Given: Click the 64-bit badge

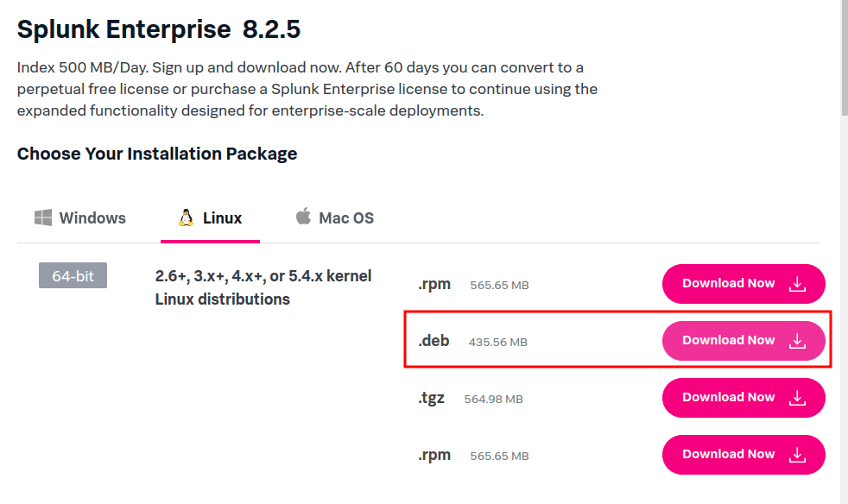Looking at the screenshot, I should coord(73,275).
